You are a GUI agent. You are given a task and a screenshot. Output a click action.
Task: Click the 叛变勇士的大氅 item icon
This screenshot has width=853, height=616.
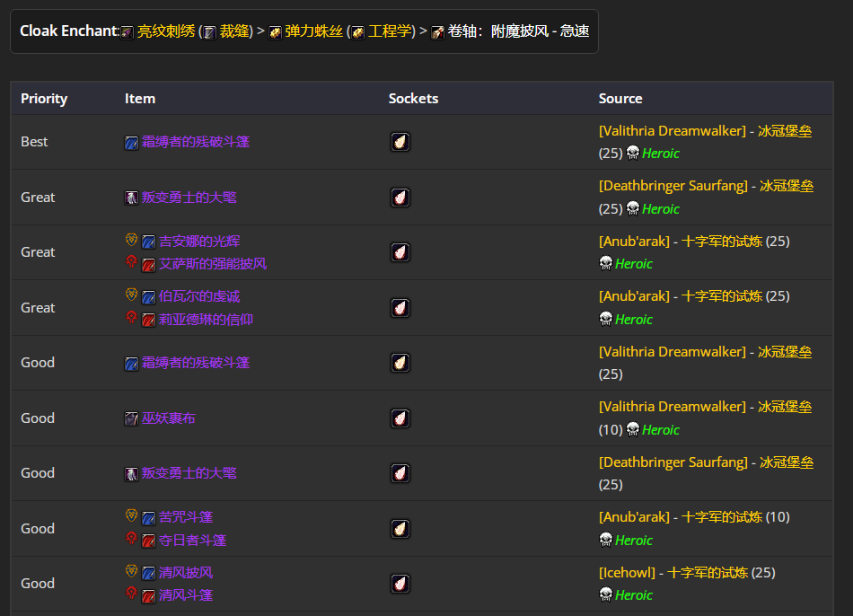point(131,197)
